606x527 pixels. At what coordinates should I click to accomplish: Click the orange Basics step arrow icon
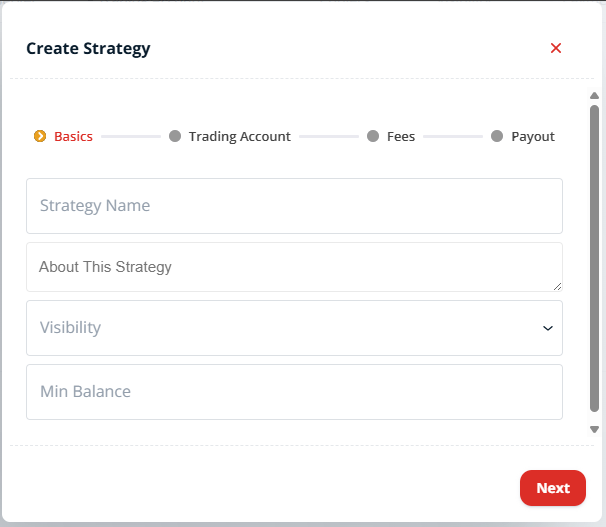coord(40,136)
